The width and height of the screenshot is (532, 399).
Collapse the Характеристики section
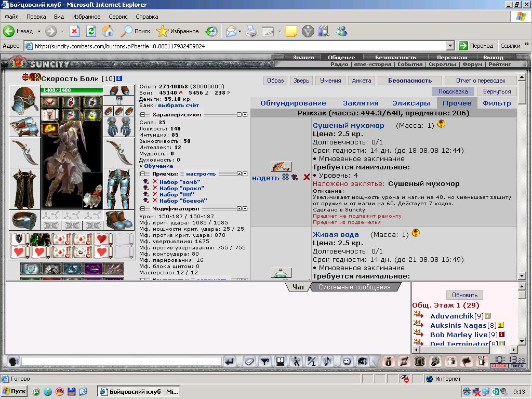point(142,115)
